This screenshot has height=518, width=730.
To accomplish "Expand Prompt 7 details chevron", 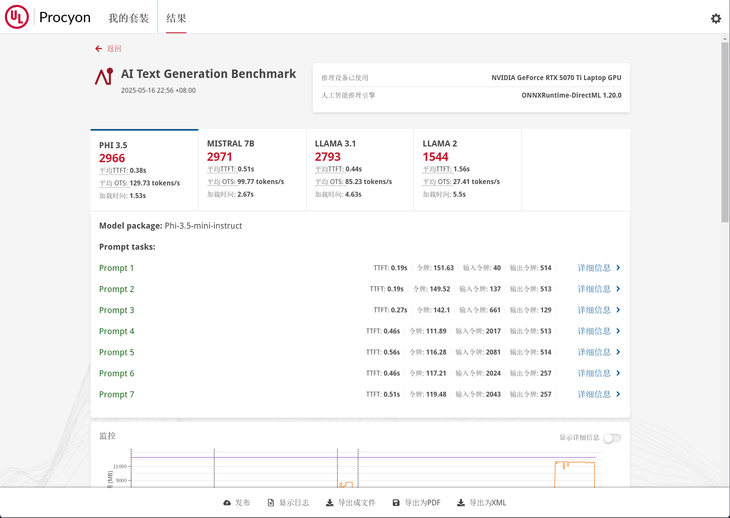I will [x=618, y=394].
